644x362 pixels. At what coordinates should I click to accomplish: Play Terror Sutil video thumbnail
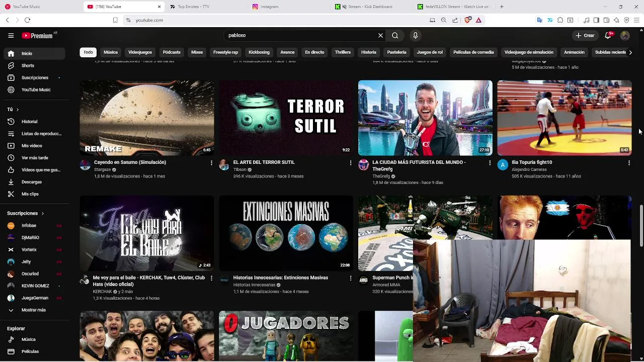click(x=286, y=118)
